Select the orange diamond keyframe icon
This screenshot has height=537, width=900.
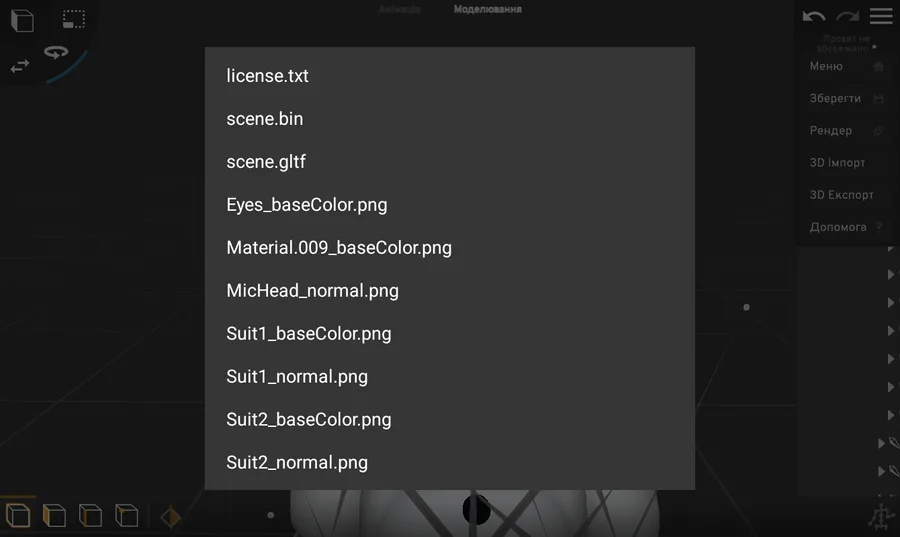[x=170, y=517]
